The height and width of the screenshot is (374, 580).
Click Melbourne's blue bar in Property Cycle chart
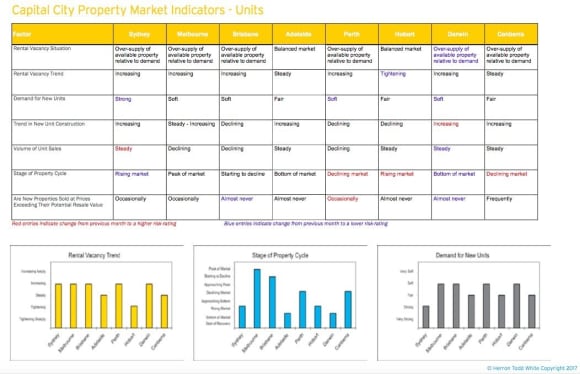point(257,299)
